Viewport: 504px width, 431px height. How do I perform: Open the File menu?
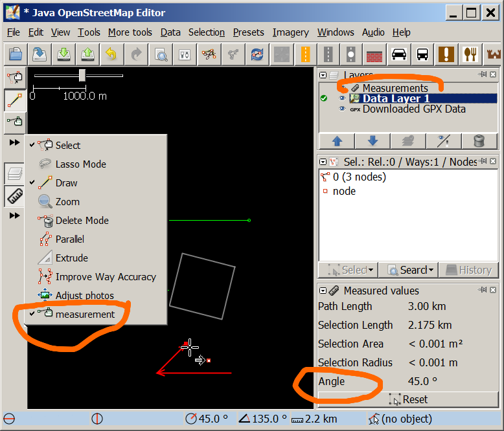point(14,32)
